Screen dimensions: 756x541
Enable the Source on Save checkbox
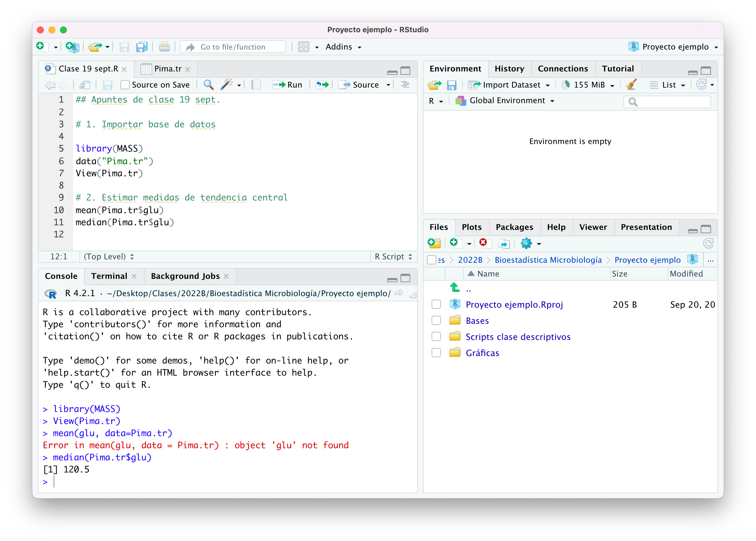tap(125, 85)
